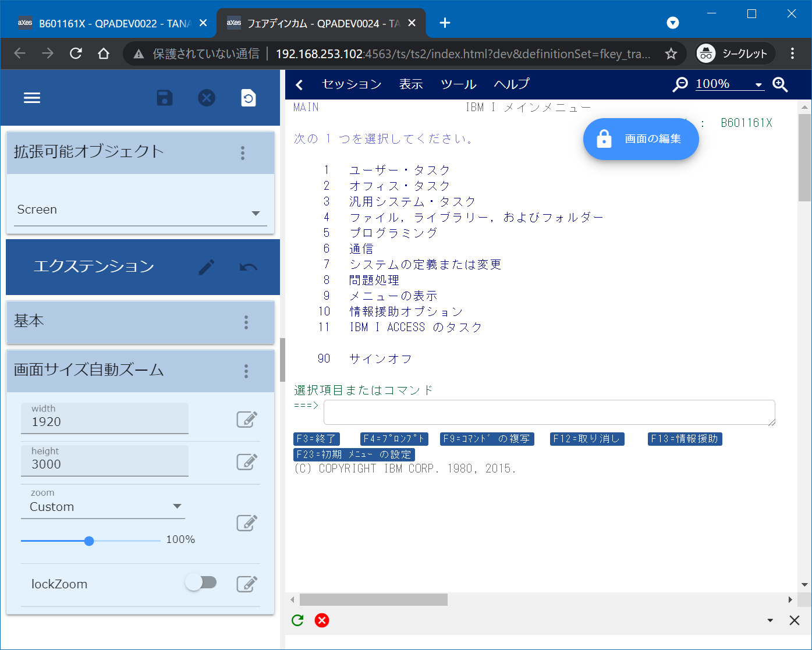Click the red X stop icon at bottom
812x650 pixels.
322,620
